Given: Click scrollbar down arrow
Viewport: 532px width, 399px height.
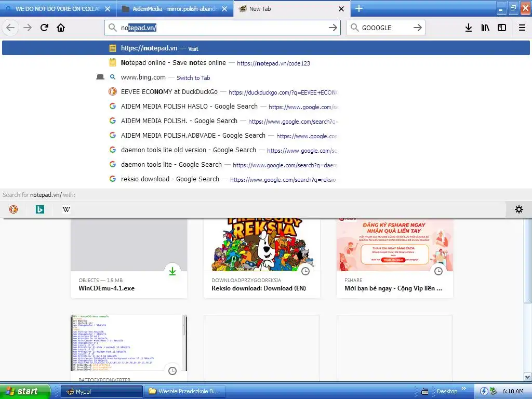Looking at the screenshot, I should [528, 377].
